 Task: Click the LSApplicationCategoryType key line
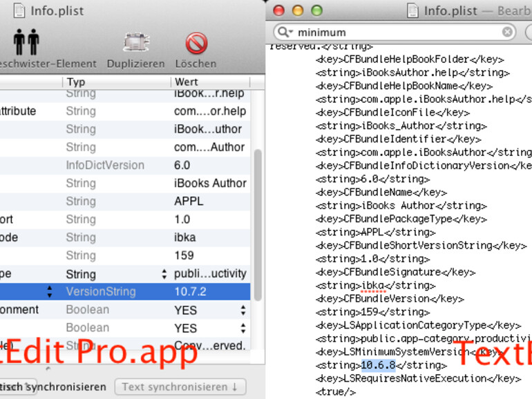pyautogui.click(x=418, y=325)
